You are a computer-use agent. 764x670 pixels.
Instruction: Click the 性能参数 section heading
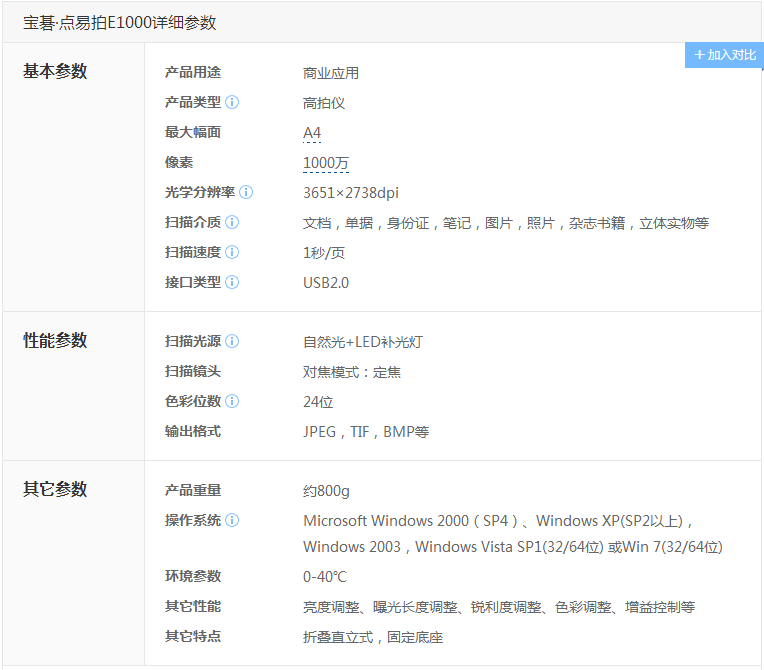point(55,340)
